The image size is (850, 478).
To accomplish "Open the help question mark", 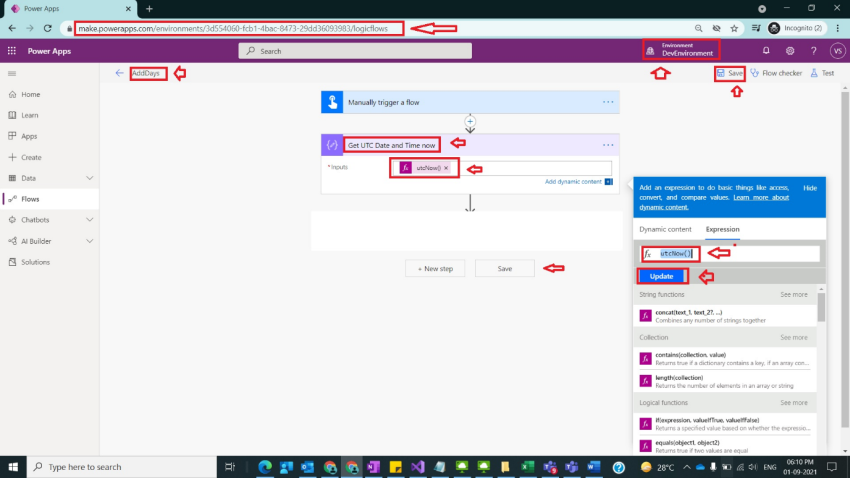I will [814, 50].
